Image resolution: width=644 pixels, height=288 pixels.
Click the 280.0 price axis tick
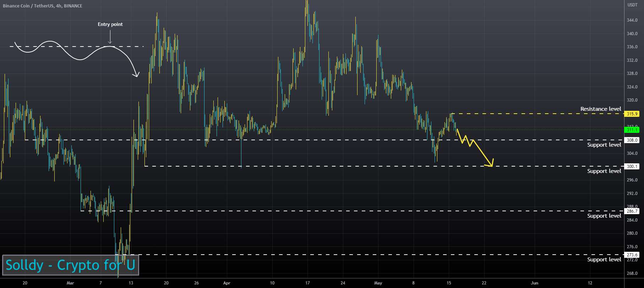point(632,233)
